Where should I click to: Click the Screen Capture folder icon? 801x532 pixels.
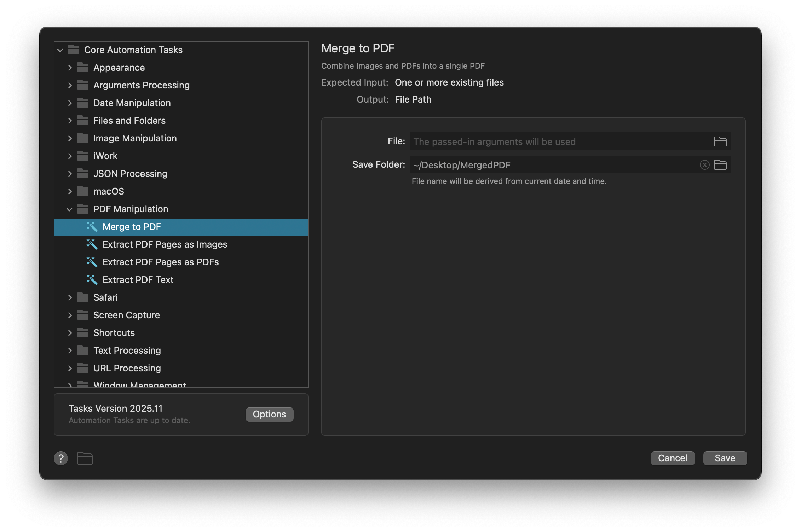pos(82,315)
